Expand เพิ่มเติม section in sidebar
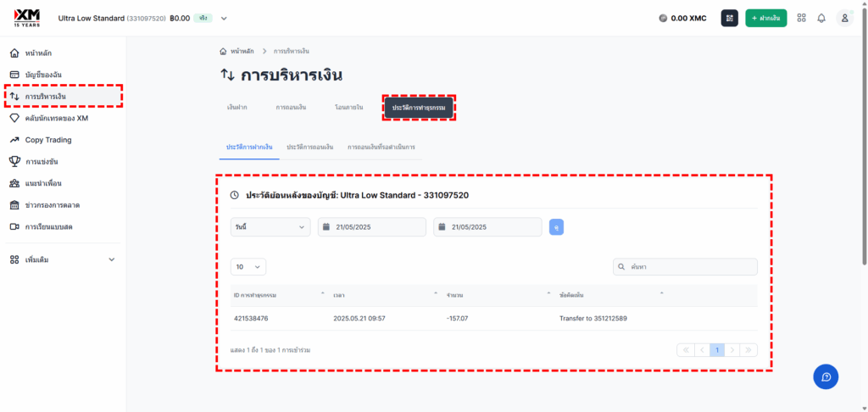The height and width of the screenshot is (412, 868). 63,259
